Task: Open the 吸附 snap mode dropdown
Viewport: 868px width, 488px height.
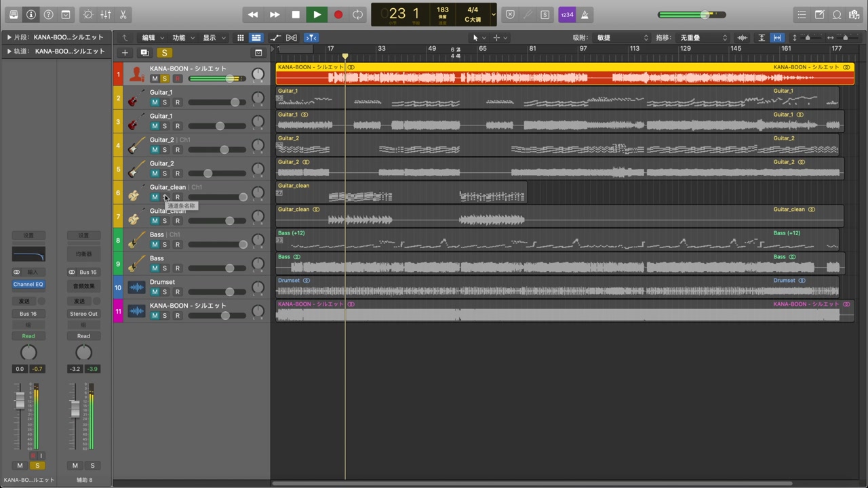Action: click(x=622, y=38)
